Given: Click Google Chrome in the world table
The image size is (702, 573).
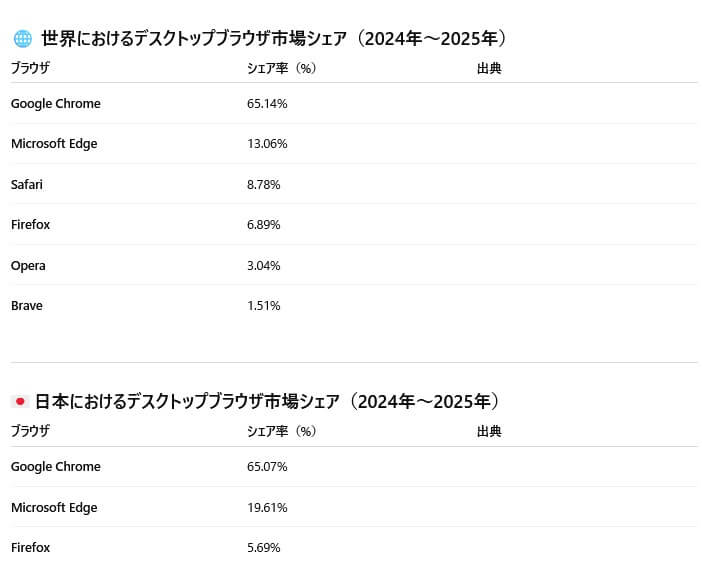Looking at the screenshot, I should click(56, 103).
